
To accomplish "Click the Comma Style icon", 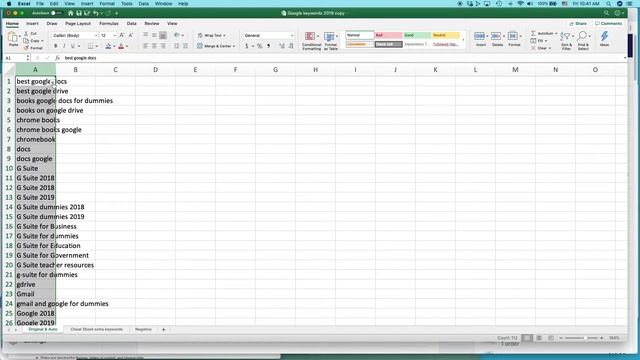I will point(269,46).
